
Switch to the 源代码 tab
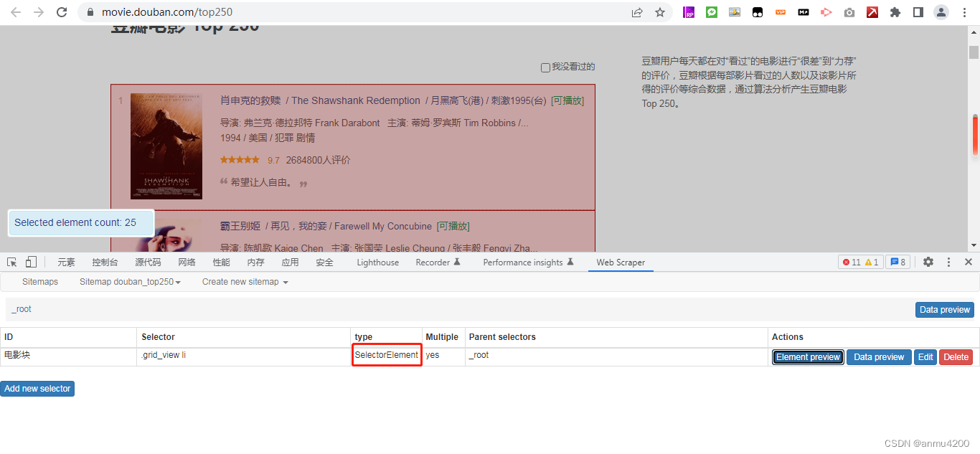148,263
